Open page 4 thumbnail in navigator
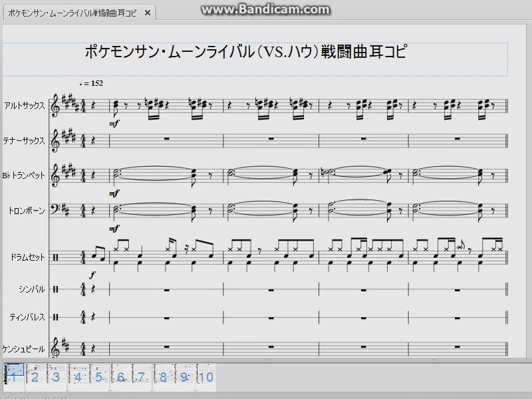Viewport: 532px width, 399px height. pos(78,377)
